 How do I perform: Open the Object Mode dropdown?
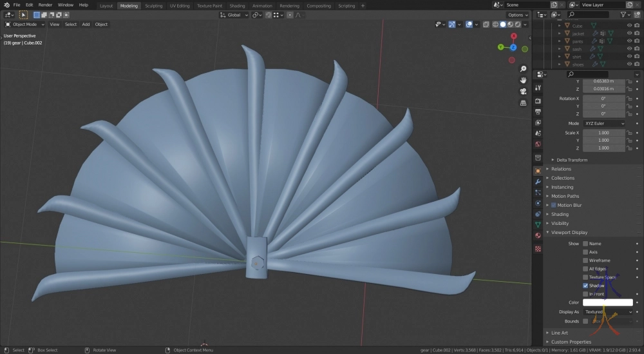[25, 25]
